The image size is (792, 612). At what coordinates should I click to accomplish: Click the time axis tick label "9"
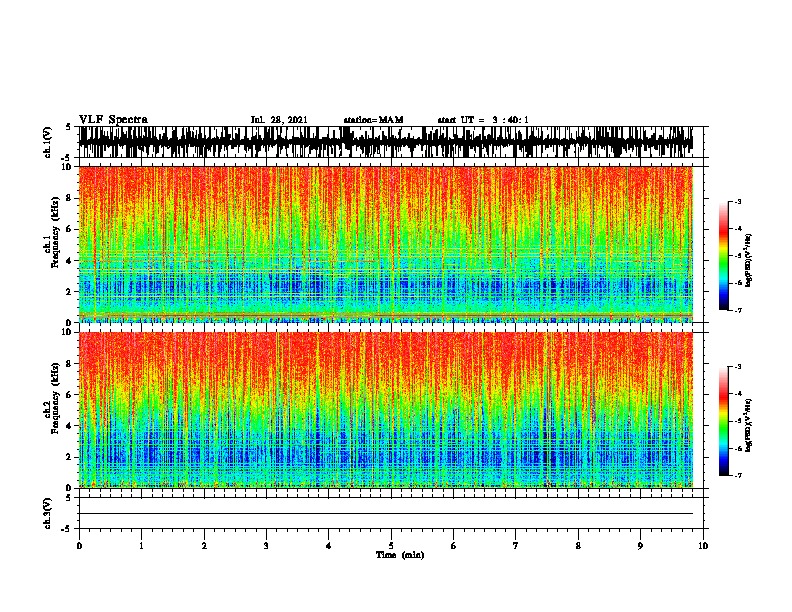pos(640,546)
